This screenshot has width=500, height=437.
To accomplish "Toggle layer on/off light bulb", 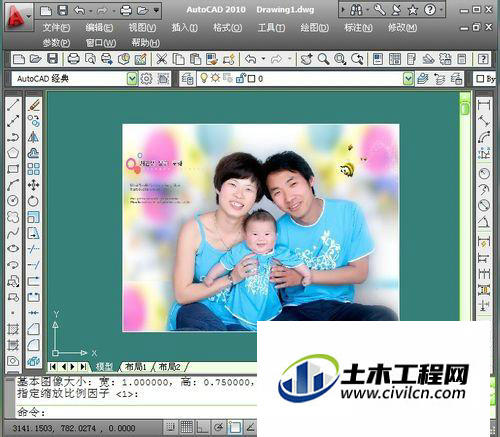I will click(204, 78).
